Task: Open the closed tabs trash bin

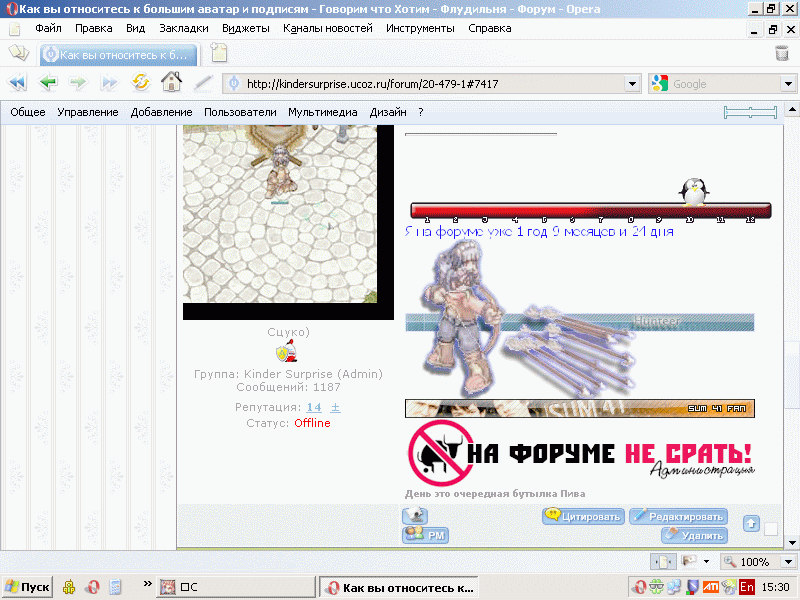Action: click(x=781, y=53)
